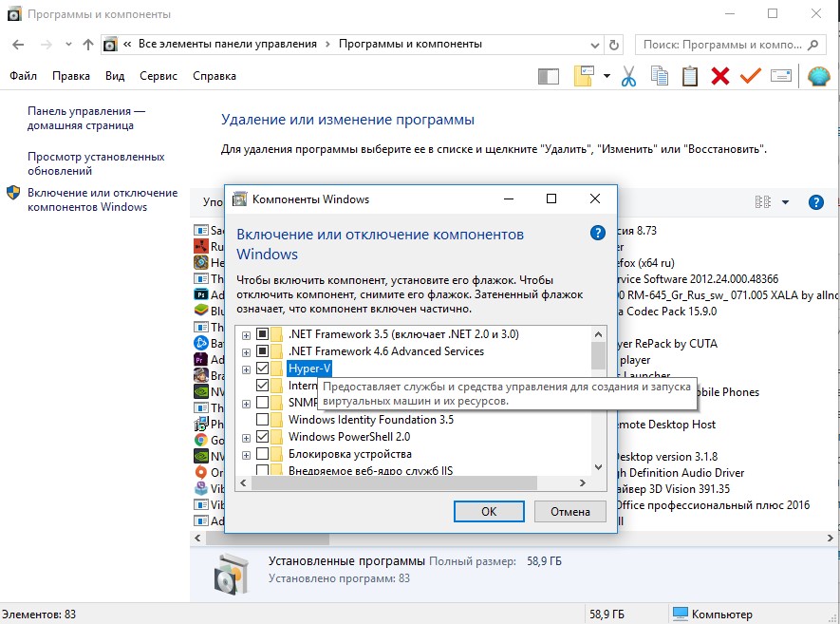Open the recent locations dropdown arrow
Screen dimensions: 840x624
68,45
